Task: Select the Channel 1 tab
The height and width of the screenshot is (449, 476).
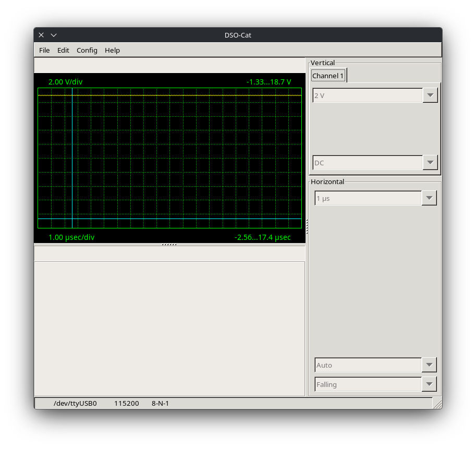Action: pos(328,76)
